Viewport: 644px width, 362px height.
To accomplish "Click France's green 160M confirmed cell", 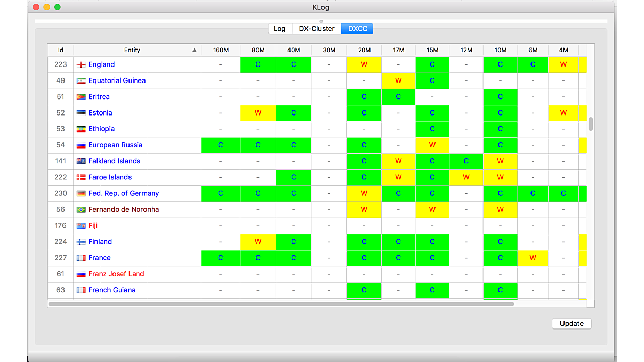I will click(x=220, y=258).
